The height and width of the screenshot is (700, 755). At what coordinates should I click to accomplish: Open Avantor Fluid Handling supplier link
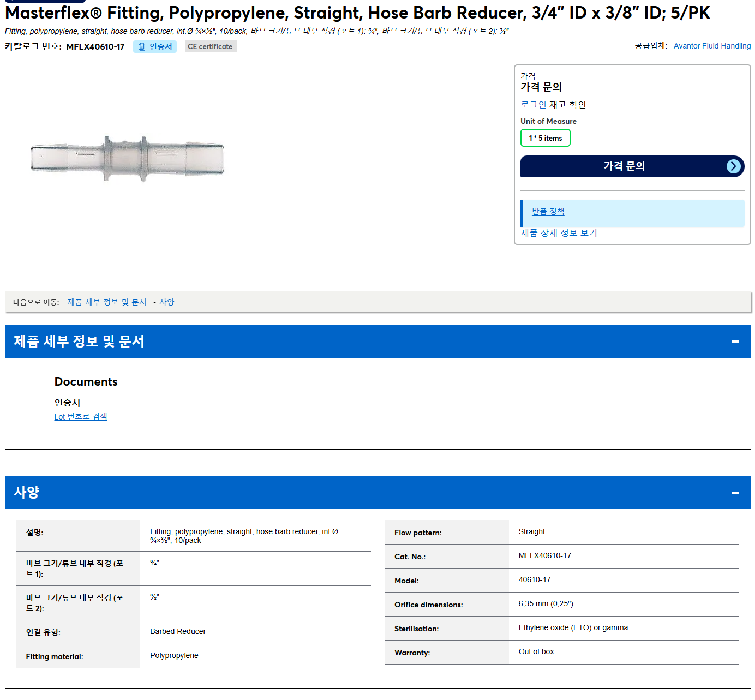712,46
